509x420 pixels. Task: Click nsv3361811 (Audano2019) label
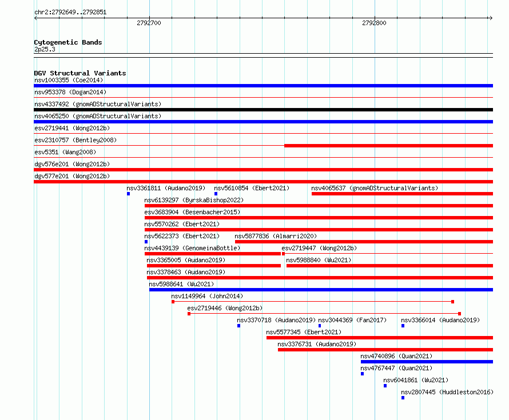click(166, 188)
